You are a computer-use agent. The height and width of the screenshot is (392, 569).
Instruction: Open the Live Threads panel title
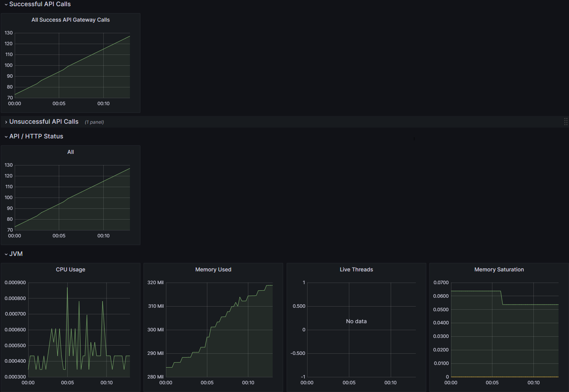coord(356,269)
